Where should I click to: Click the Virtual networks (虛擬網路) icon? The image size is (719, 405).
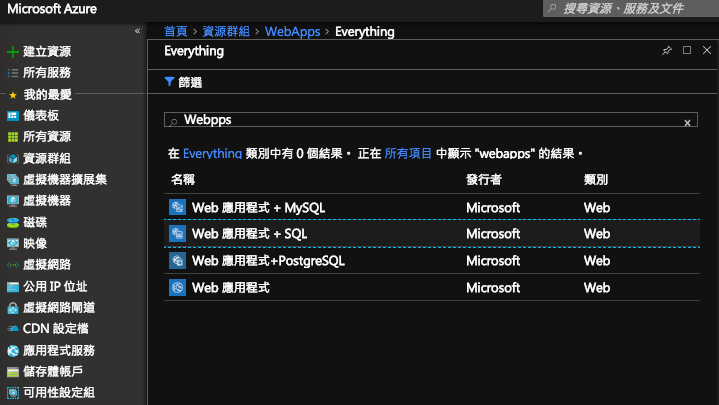[x=13, y=265]
